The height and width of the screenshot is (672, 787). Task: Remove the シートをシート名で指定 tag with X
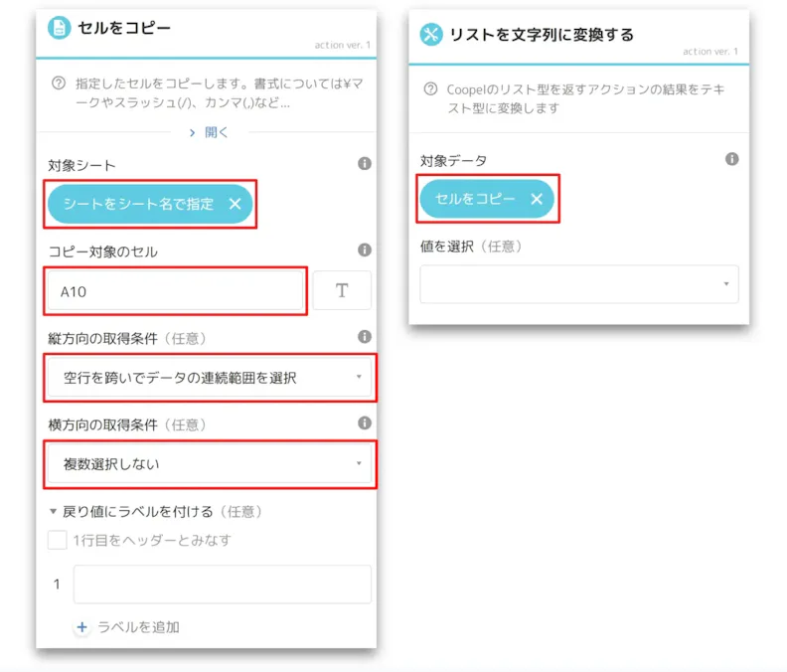[x=235, y=204]
